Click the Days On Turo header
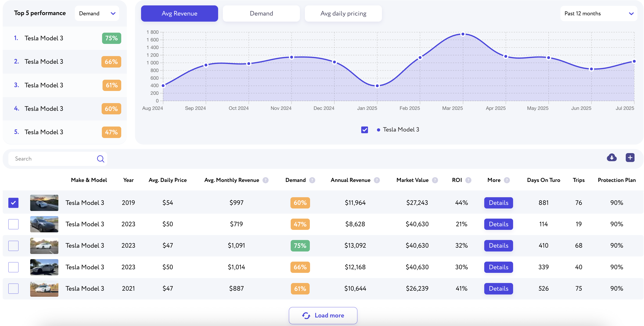This screenshot has height=326, width=644. 544,180
